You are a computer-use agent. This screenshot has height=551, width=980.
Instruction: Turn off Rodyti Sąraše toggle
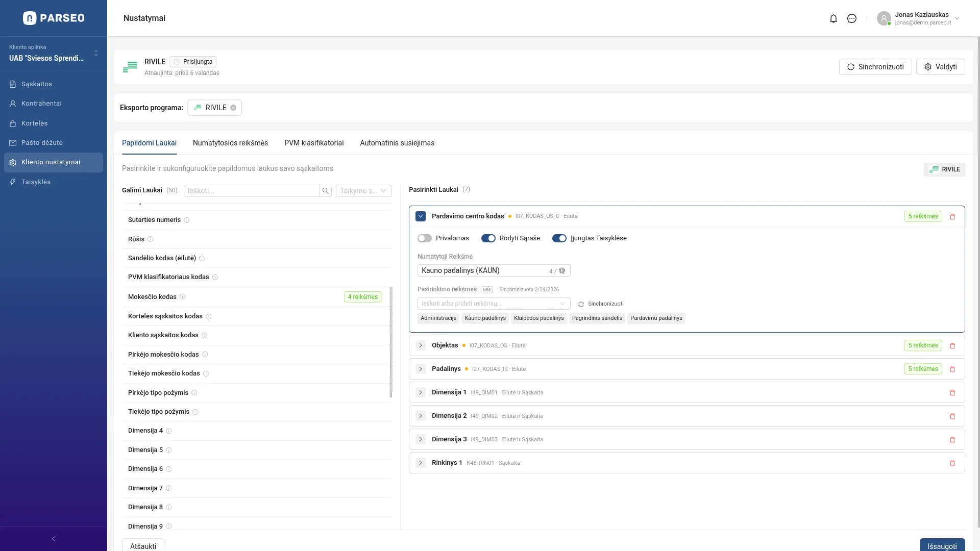[x=488, y=238]
